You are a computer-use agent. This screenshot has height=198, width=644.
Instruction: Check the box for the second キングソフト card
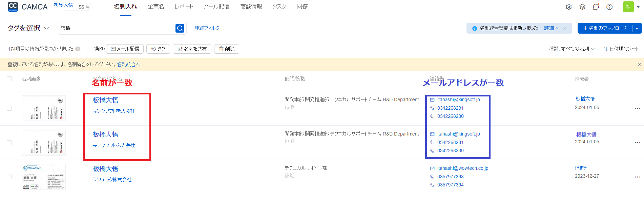point(9,143)
